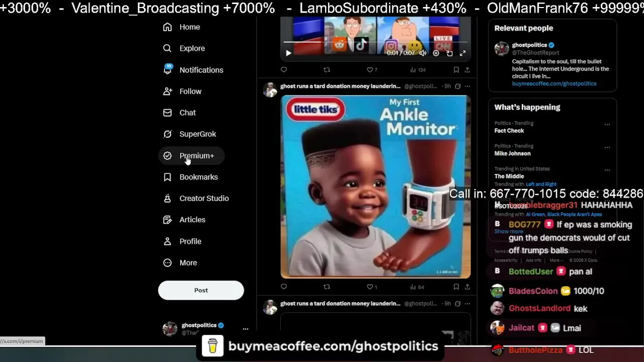
Task: Open Grok icon on Ankle Monitor post
Action: pos(457,86)
